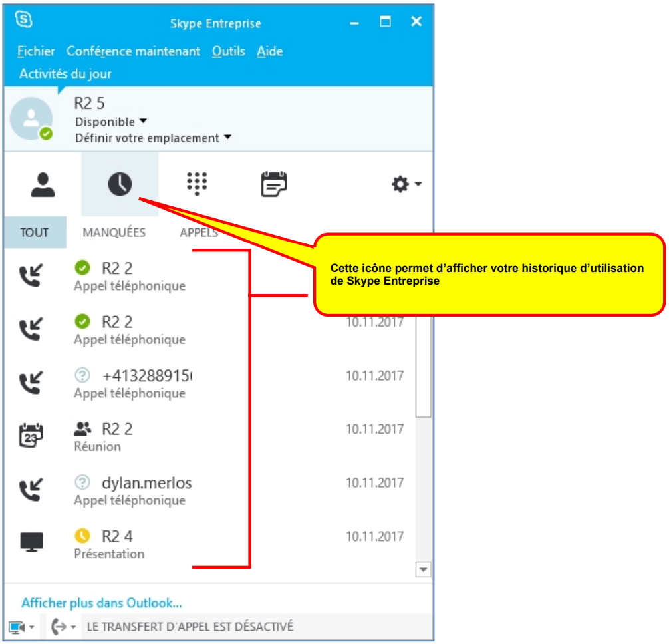The image size is (669, 644).
Task: Select the R2 2 Réunion entry name
Action: 117,429
